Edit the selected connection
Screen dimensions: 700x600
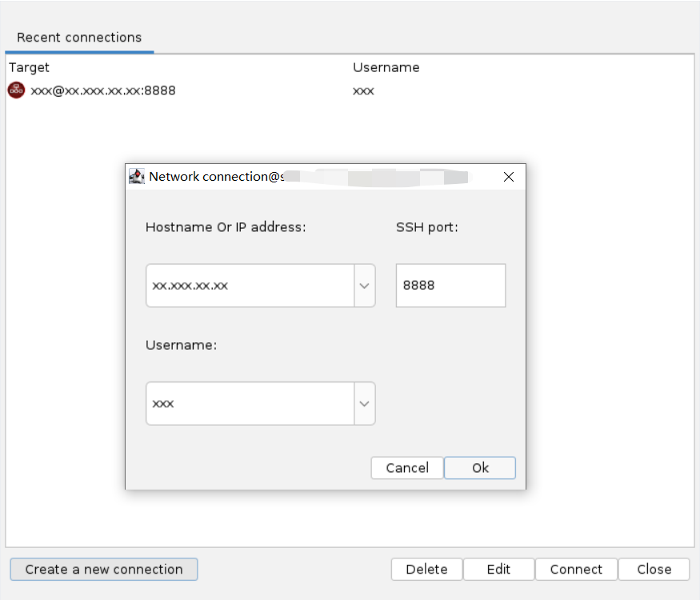[498, 570]
